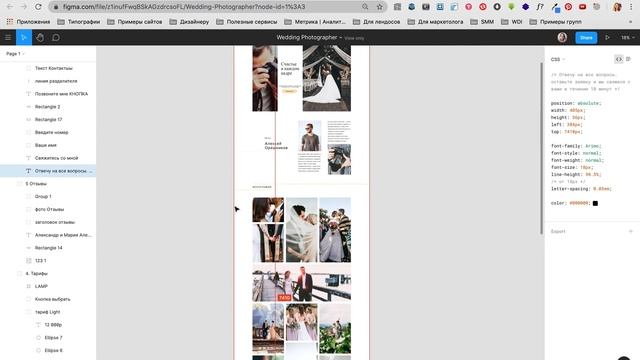Open Примеры групп bookmarks folder

click(556, 22)
